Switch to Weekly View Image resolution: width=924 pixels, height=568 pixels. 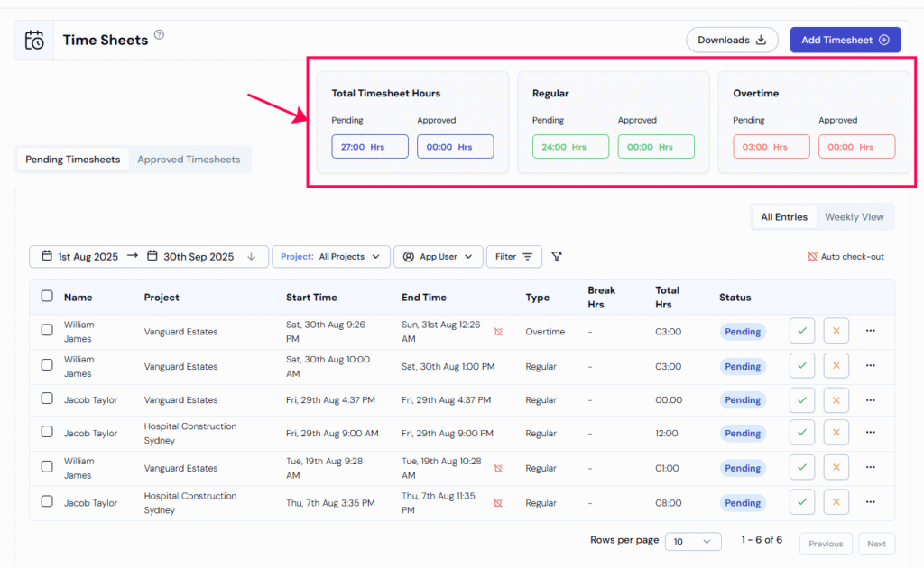click(x=854, y=217)
